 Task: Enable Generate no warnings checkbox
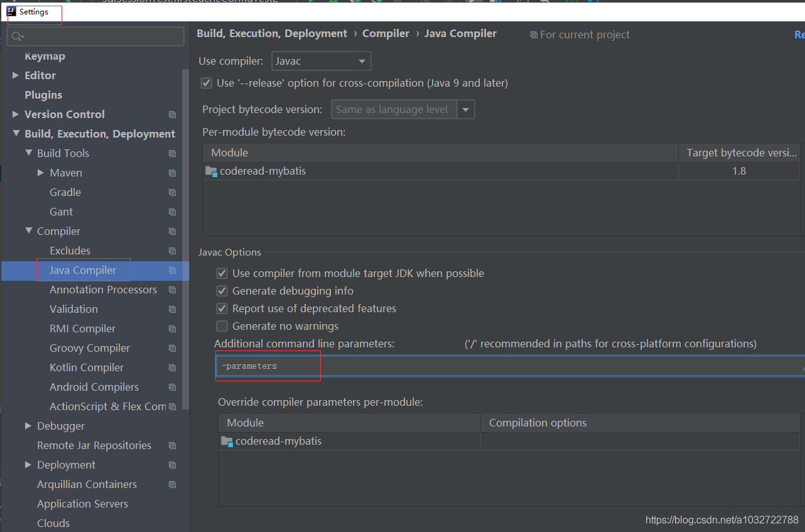[x=222, y=326]
